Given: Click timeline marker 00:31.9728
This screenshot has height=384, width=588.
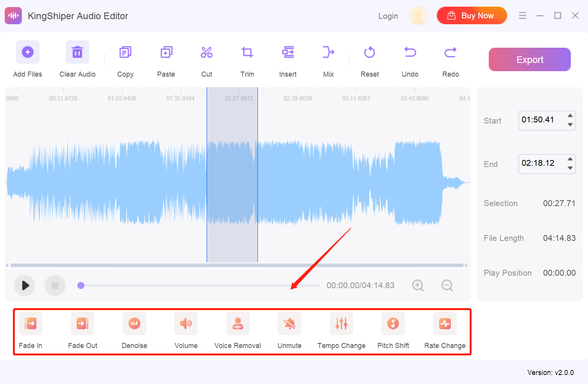Looking at the screenshot, I should pyautogui.click(x=63, y=99).
